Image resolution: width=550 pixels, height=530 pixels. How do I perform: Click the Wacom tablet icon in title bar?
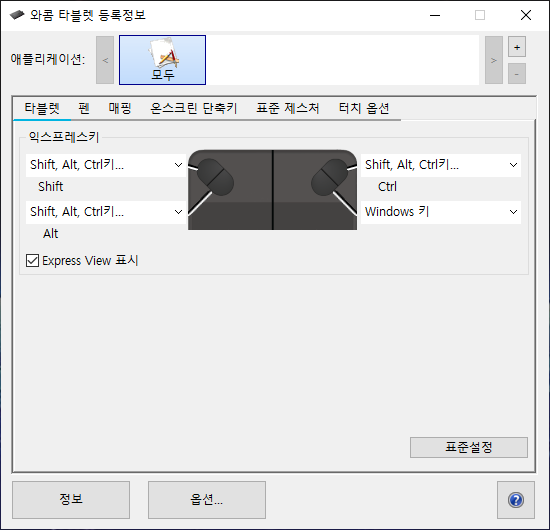[x=17, y=15]
